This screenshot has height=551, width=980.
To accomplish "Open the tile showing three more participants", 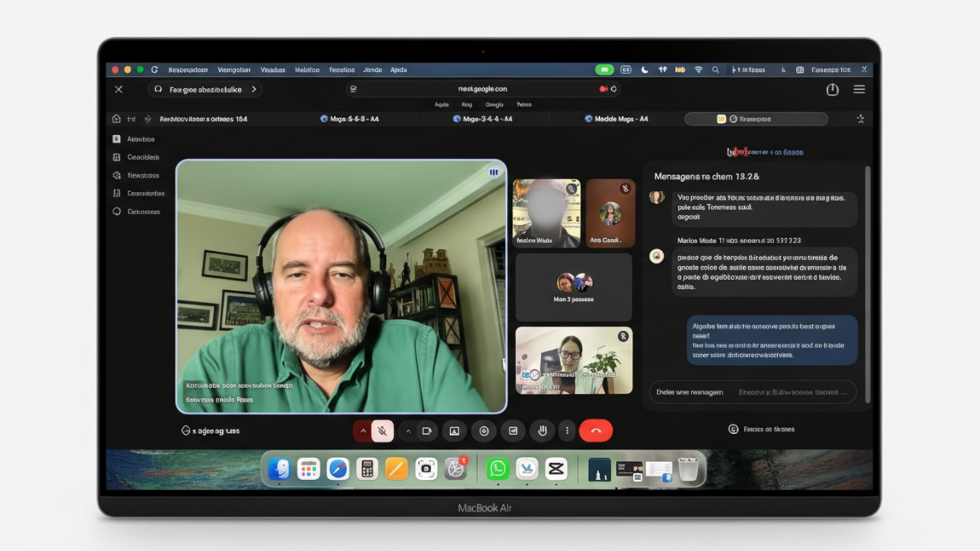I will [574, 287].
